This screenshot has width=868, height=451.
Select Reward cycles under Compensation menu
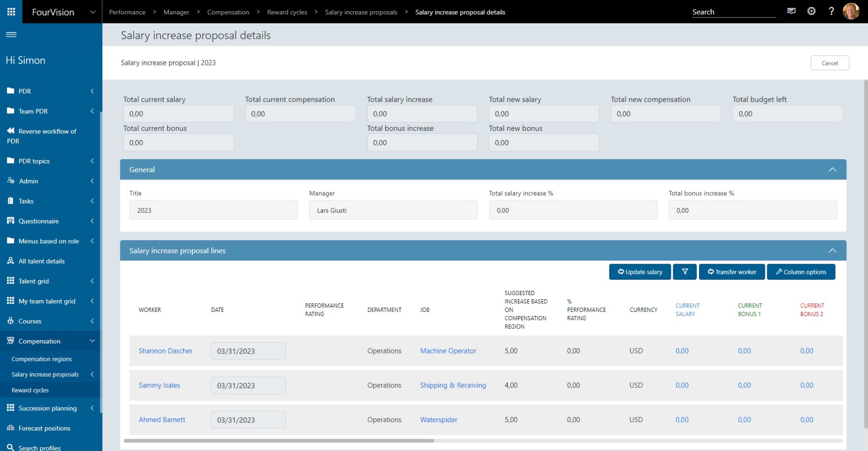[30, 390]
